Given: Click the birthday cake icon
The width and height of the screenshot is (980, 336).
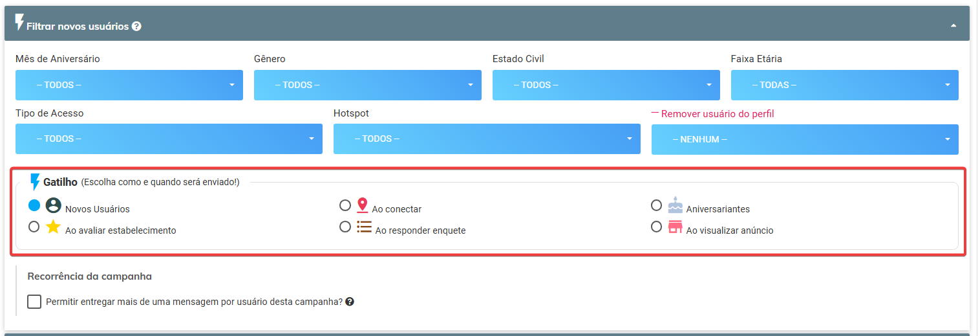Looking at the screenshot, I should pyautogui.click(x=675, y=205).
